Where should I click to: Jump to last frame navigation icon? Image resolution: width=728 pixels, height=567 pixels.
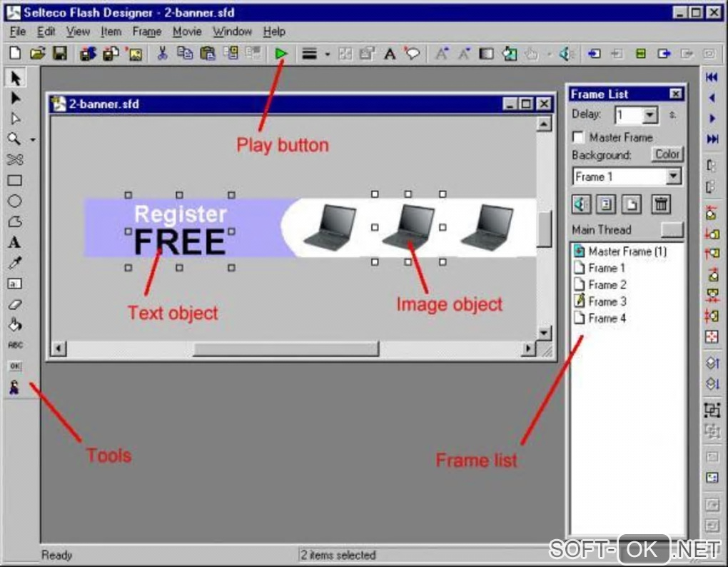tap(712, 139)
